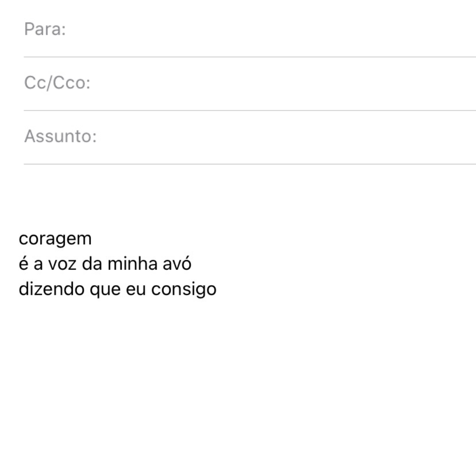
Task: Click the accented "é" starting line two
Action: 23,264
